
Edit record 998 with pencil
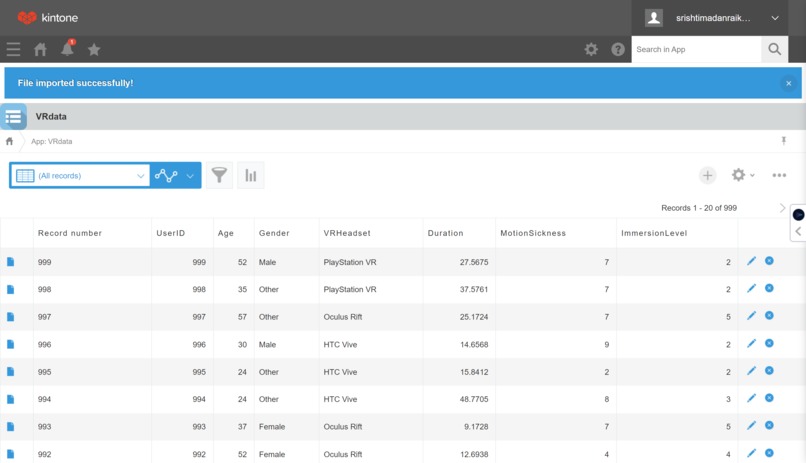point(752,288)
